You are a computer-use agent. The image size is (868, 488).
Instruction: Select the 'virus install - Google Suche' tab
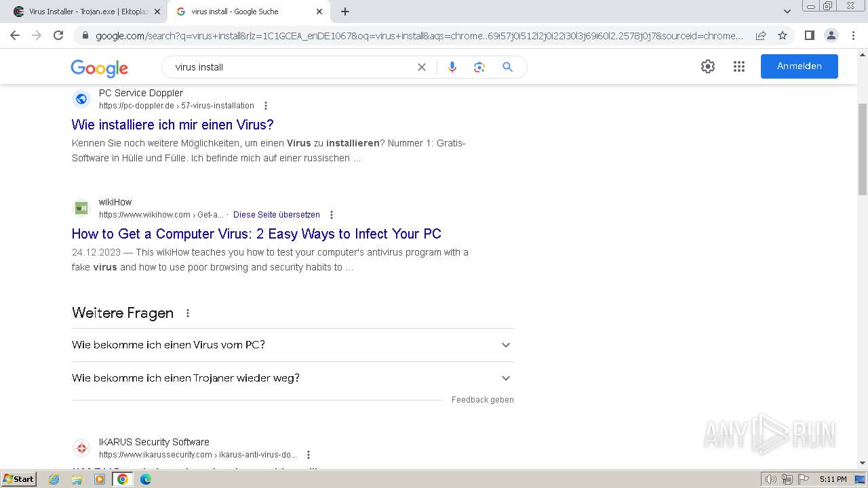(x=248, y=12)
